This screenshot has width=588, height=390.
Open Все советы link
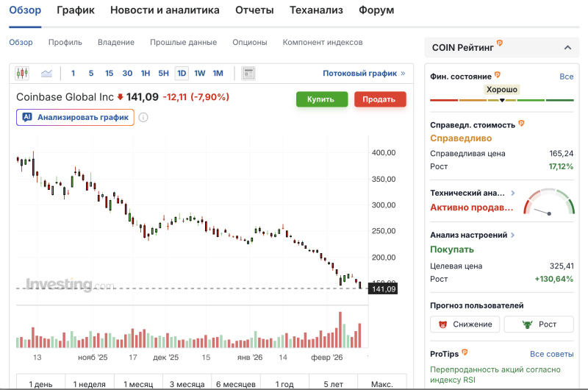tap(552, 354)
